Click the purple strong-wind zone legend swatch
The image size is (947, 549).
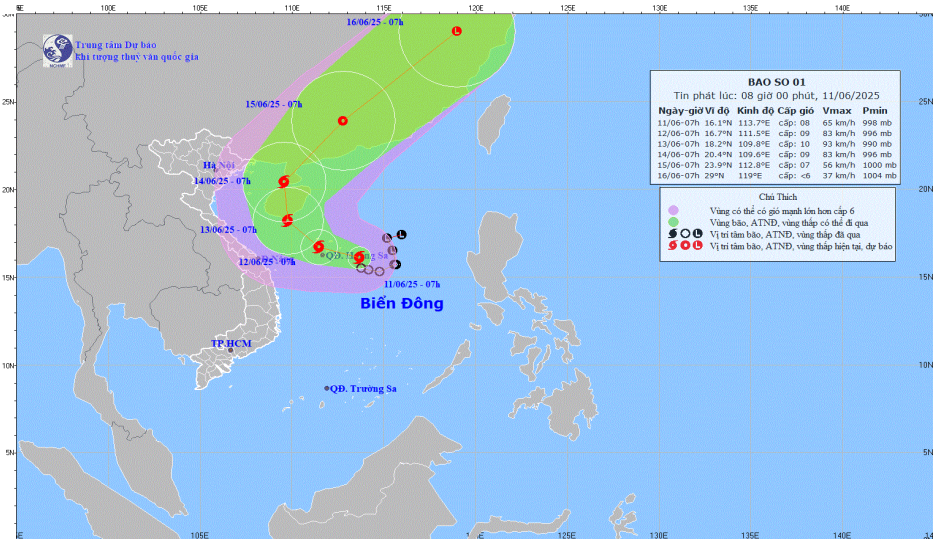point(673,210)
